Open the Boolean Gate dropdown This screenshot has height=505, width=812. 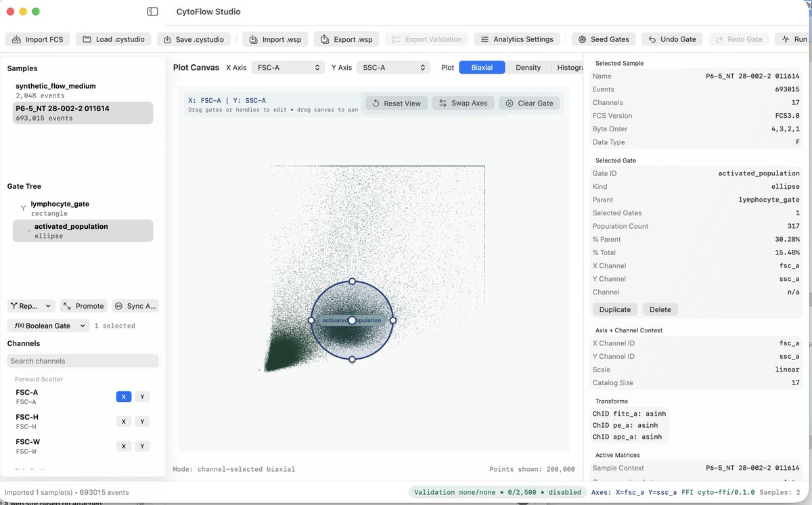coord(48,326)
